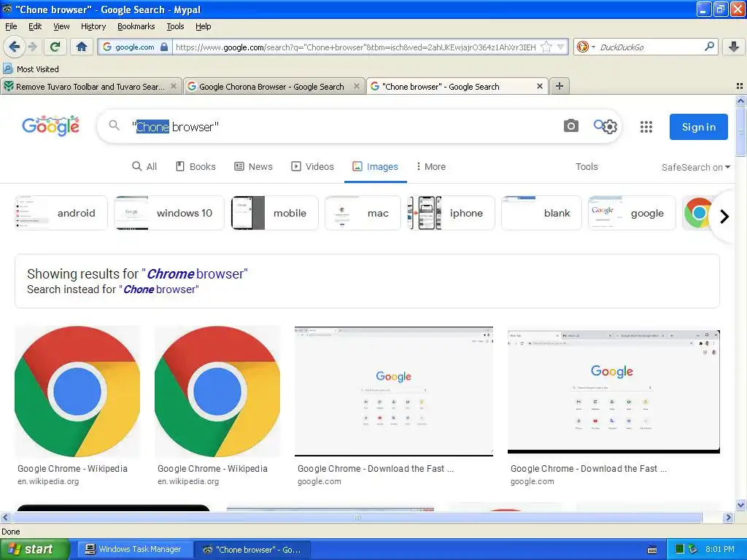Viewport: 747px width, 560px height.
Task: Open the Edit menu
Action: pos(35,26)
